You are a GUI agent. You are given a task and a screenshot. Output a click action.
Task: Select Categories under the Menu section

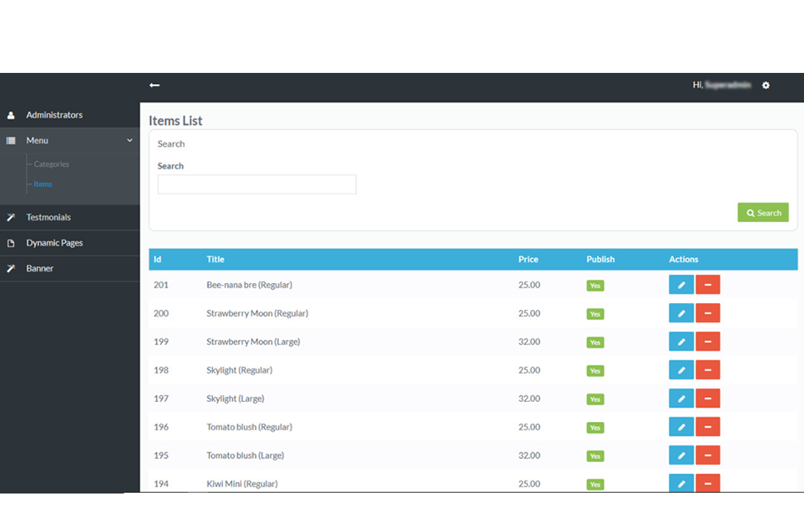51,164
